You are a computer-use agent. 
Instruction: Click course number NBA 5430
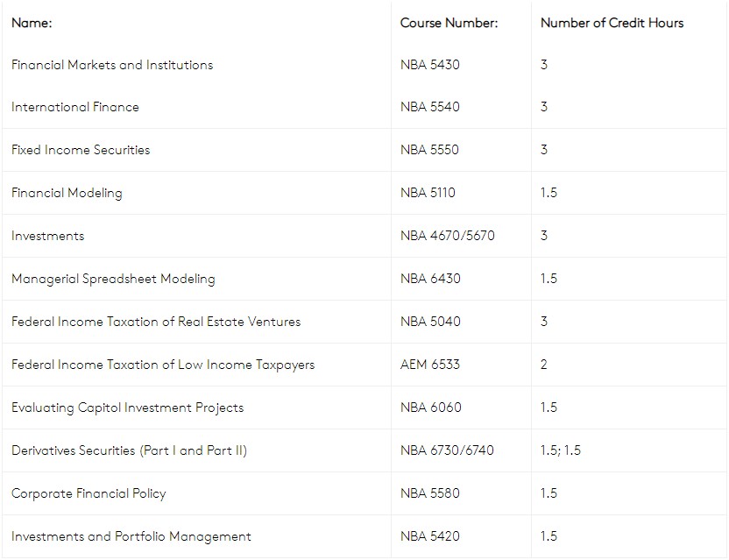point(429,65)
